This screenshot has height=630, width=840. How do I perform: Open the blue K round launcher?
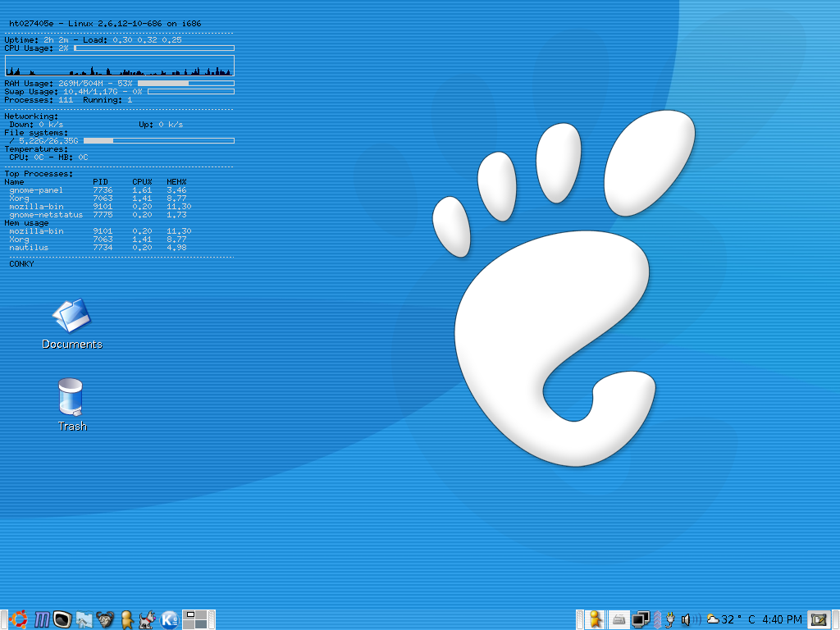[x=169, y=619]
